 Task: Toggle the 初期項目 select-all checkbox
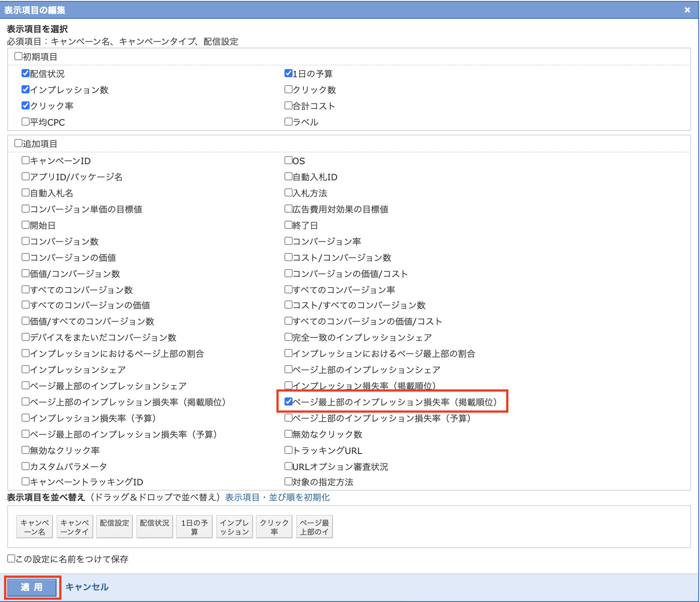[18, 57]
